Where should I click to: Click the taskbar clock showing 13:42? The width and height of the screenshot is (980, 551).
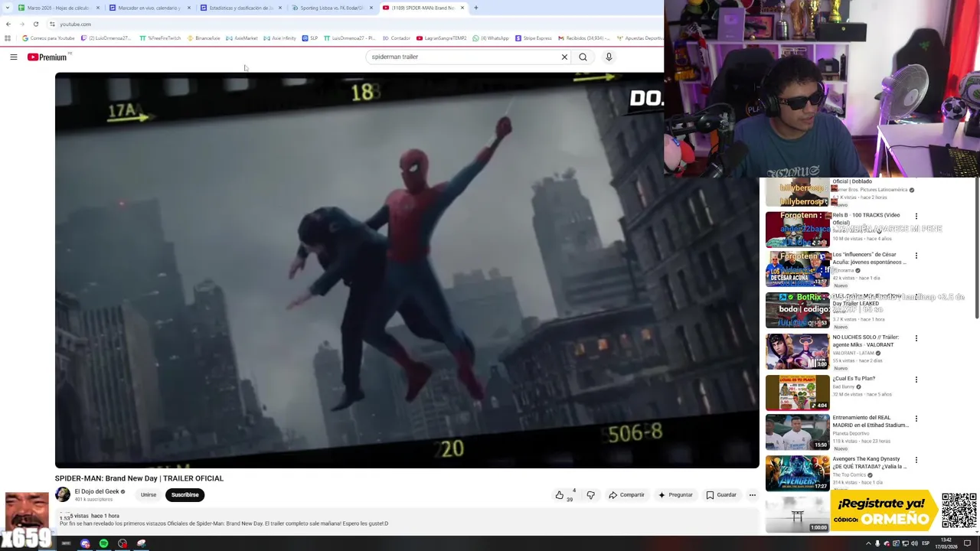[x=946, y=543]
